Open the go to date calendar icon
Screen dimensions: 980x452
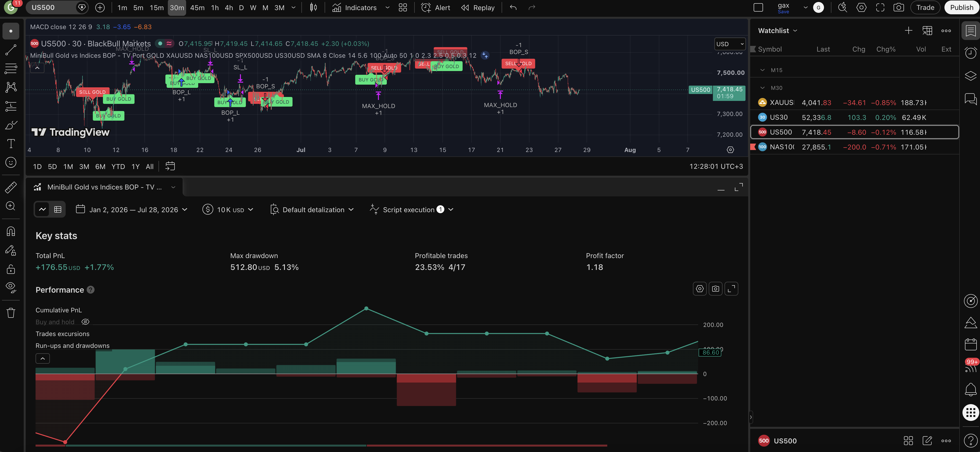(170, 166)
